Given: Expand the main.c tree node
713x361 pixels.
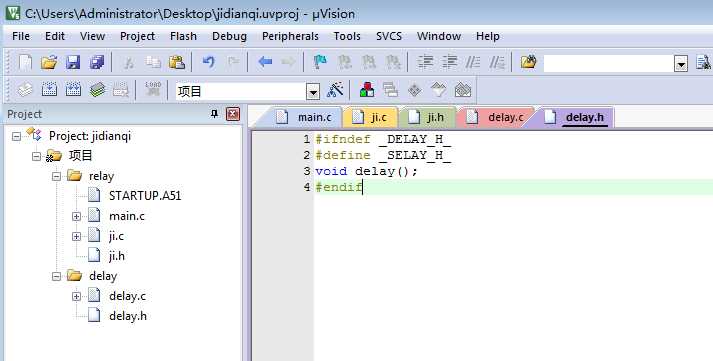Looking at the screenshot, I should click(76, 216).
